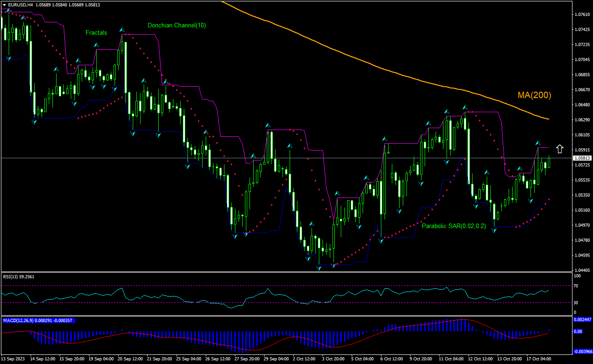Click the Fractals indicator label
Viewport: 593px width, 364px height.
(96, 32)
